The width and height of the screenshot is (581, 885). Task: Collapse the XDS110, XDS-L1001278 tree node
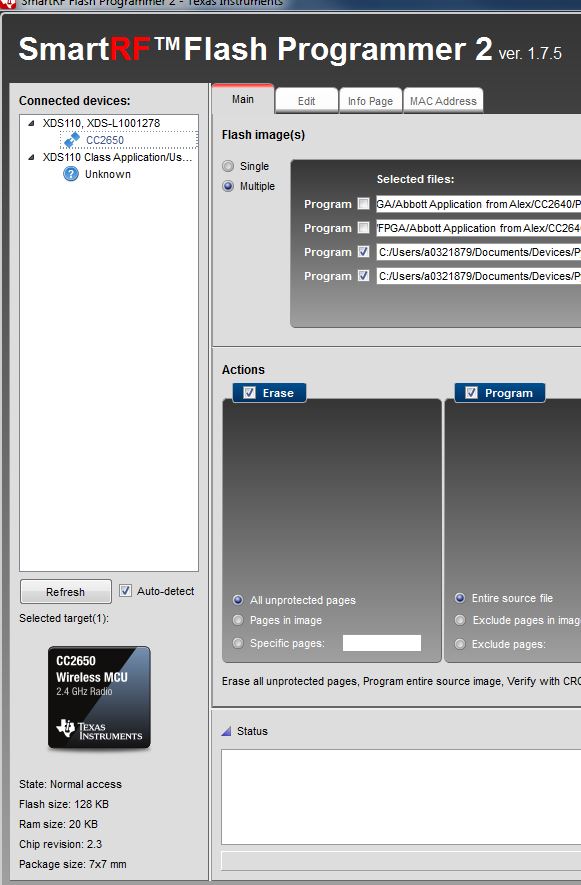32,123
